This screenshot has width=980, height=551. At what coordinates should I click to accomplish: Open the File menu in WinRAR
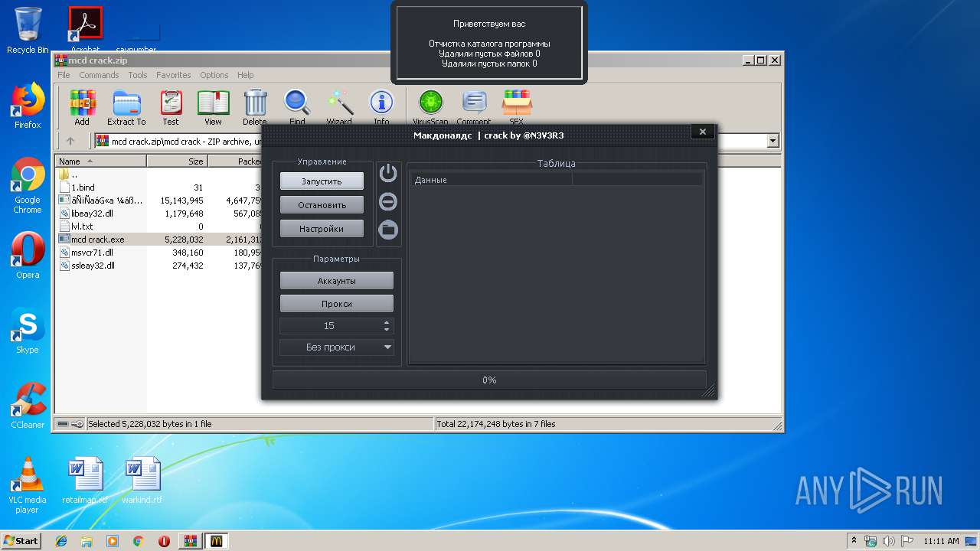(x=64, y=75)
